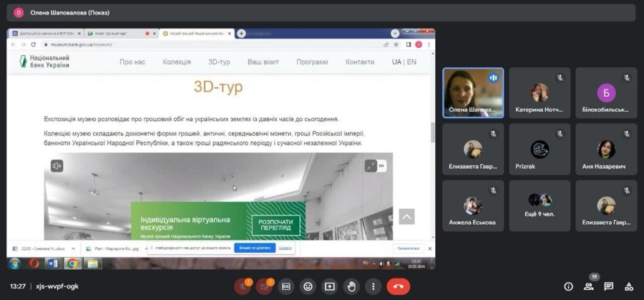Screen dimensions: 644x300
Task: Open the tab search dropdown arrow
Action: pyautogui.click(x=395, y=34)
